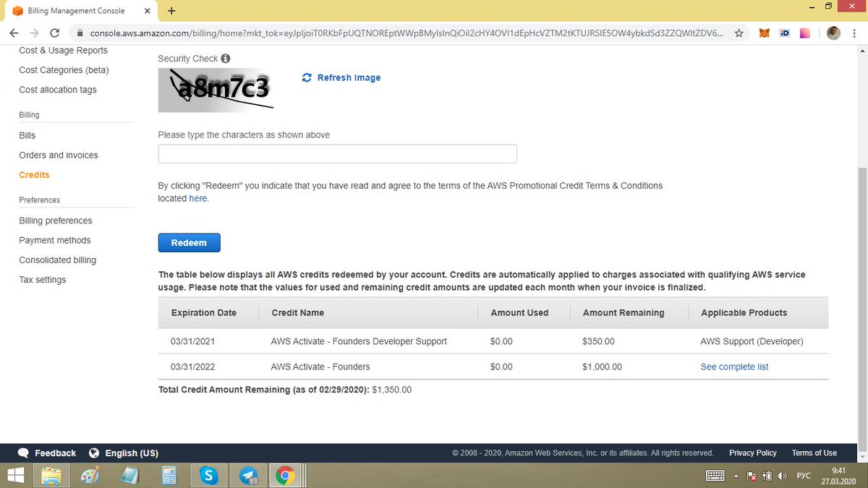Click the Amount Remaining column header

click(623, 313)
